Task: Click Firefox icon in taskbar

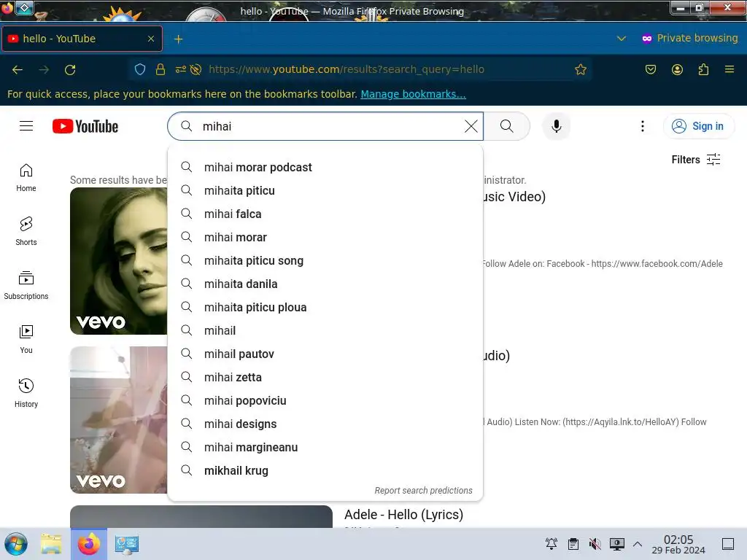Action: [x=89, y=544]
